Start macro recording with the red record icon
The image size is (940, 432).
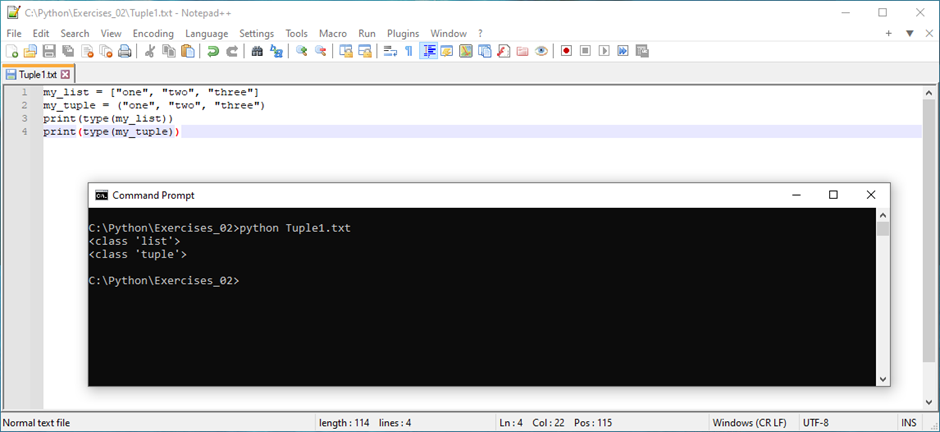pos(566,51)
